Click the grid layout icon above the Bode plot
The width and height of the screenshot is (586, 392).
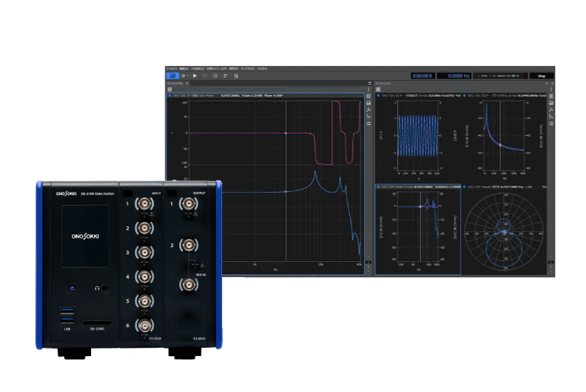coord(169,89)
